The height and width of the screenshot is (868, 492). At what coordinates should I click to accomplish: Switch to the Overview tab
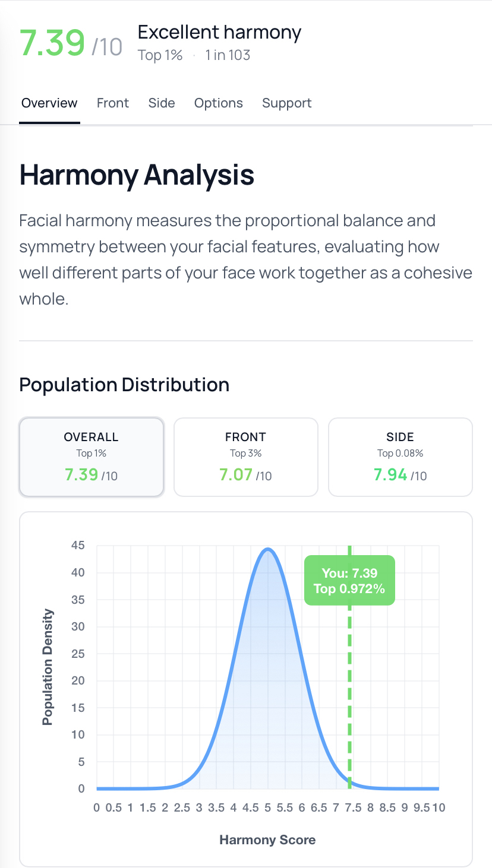coord(49,103)
